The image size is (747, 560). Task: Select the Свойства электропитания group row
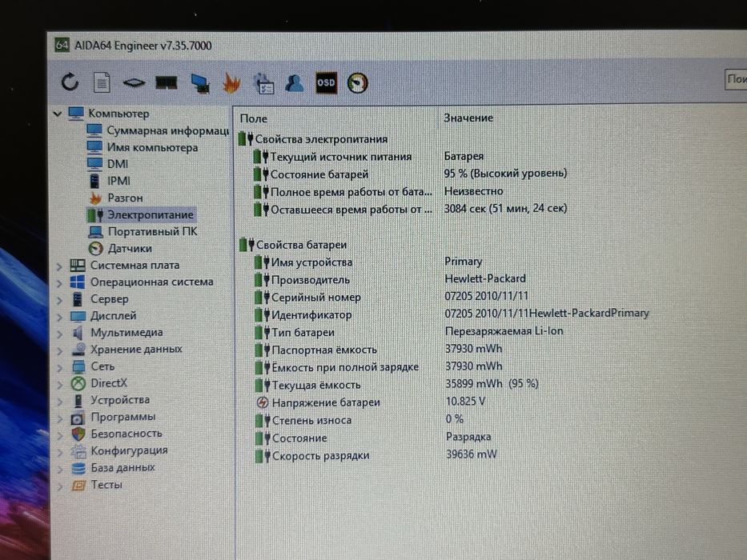coord(314,139)
